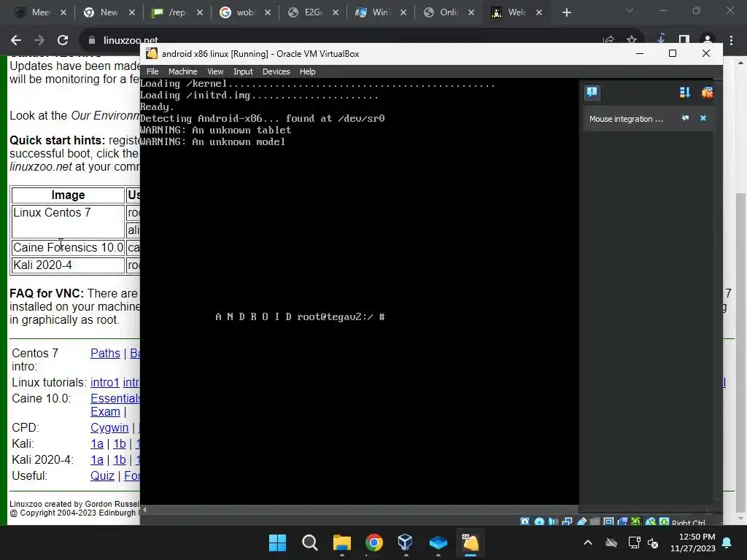Open the Windows Start menu
747x560 pixels.
click(x=277, y=542)
